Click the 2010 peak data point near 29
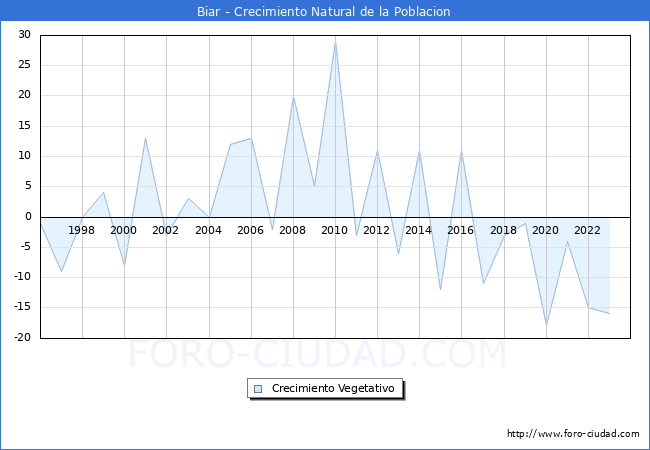Viewport: 650px width, 450px height. click(335, 42)
